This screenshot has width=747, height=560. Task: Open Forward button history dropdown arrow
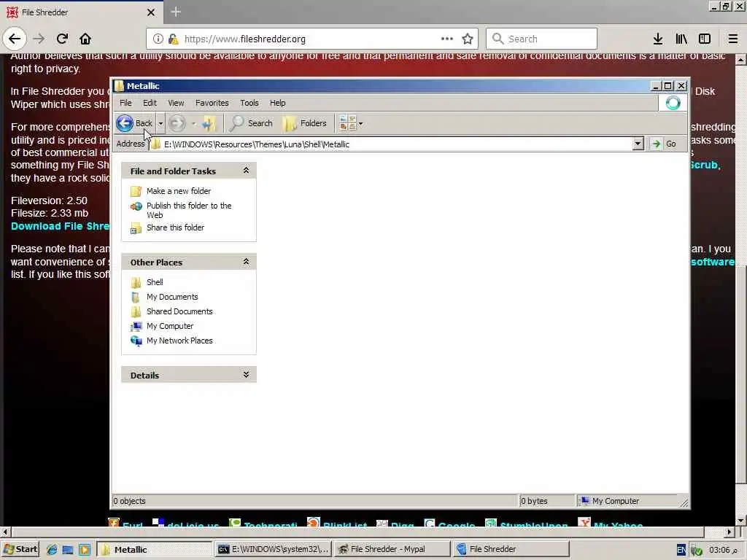click(x=193, y=123)
